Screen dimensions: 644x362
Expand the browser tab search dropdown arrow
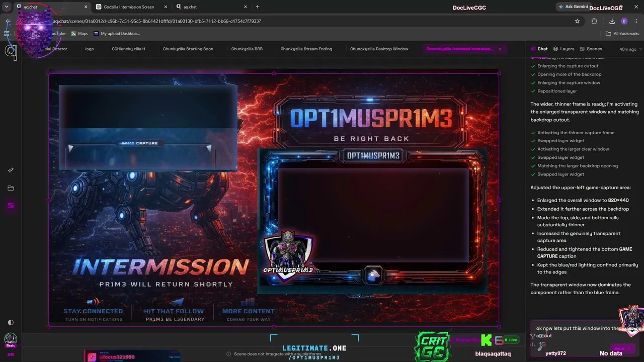coord(7,7)
